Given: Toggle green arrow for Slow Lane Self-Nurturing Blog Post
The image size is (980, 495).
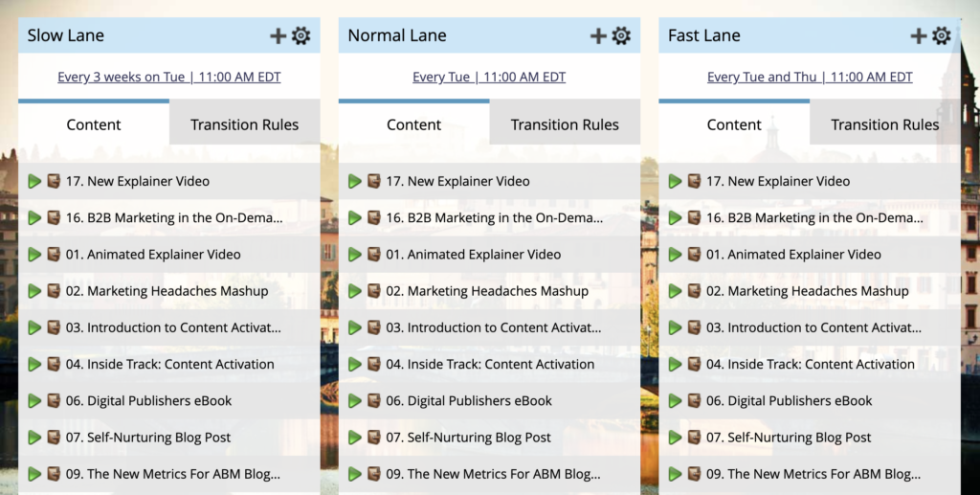Looking at the screenshot, I should click(34, 438).
